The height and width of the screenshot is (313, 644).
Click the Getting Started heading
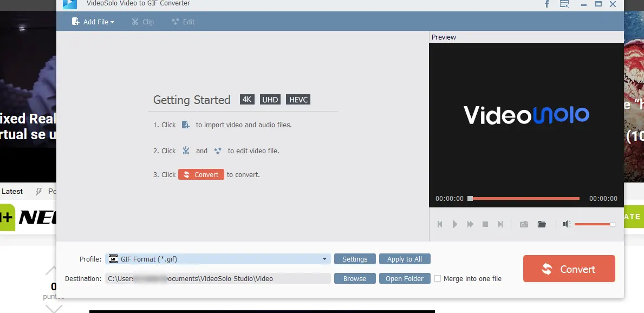point(192,100)
